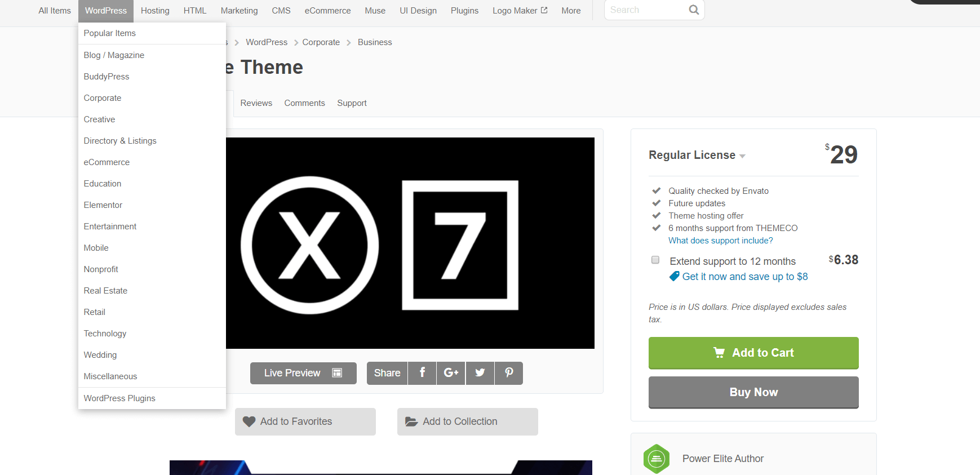Open the Plugins category
The width and height of the screenshot is (980, 475).
[464, 11]
